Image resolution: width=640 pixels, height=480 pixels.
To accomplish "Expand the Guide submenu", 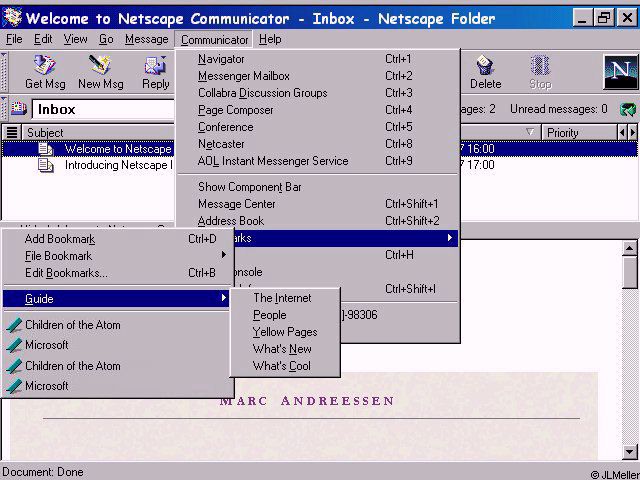I will pyautogui.click(x=116, y=299).
